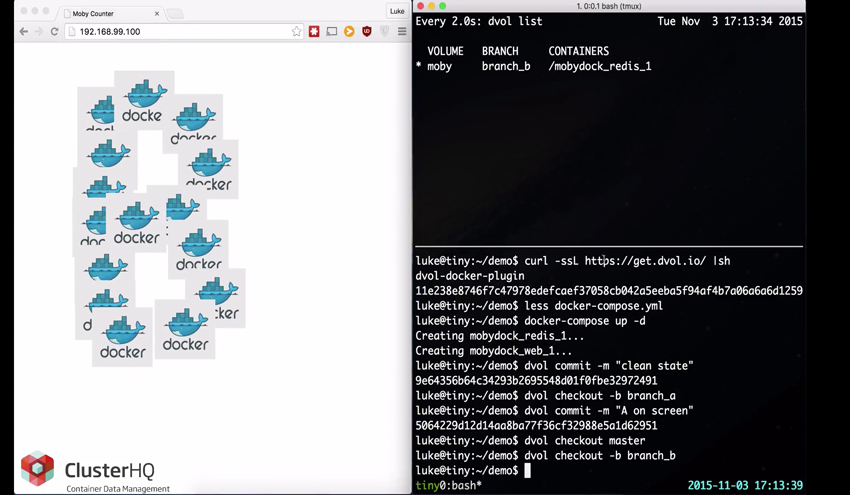
Task: Click the terminal title '1. 0:0.1 bash (tmux)'
Action: [x=609, y=6]
